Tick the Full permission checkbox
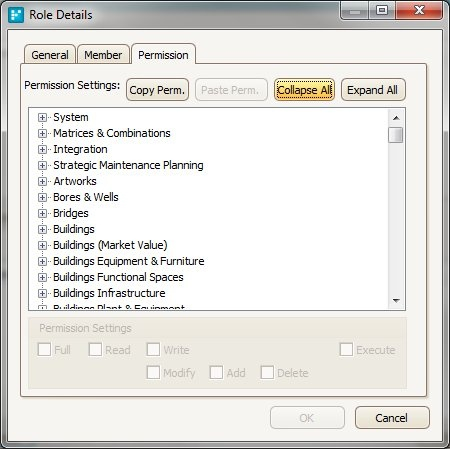Viewport: 450px width, 449px height. click(44, 350)
